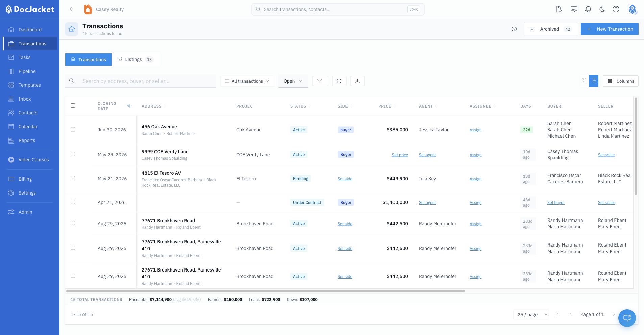
Task: Open Transactions in the sidebar menu
Action: point(30,44)
